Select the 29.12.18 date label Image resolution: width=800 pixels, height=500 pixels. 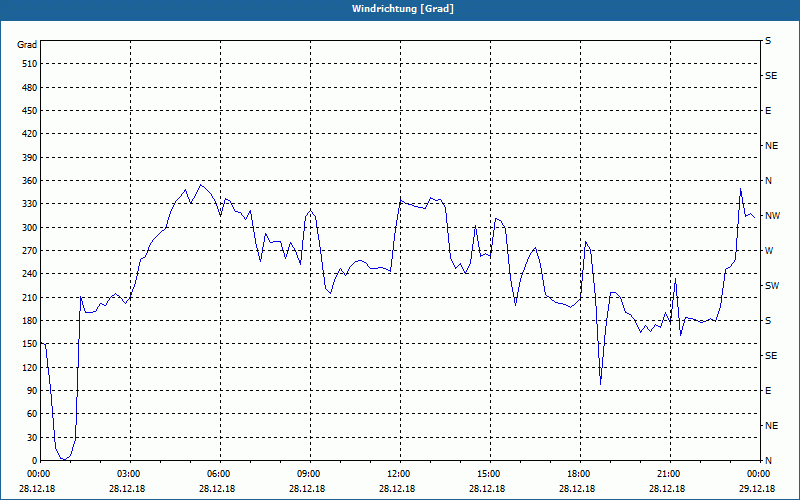pos(756,489)
